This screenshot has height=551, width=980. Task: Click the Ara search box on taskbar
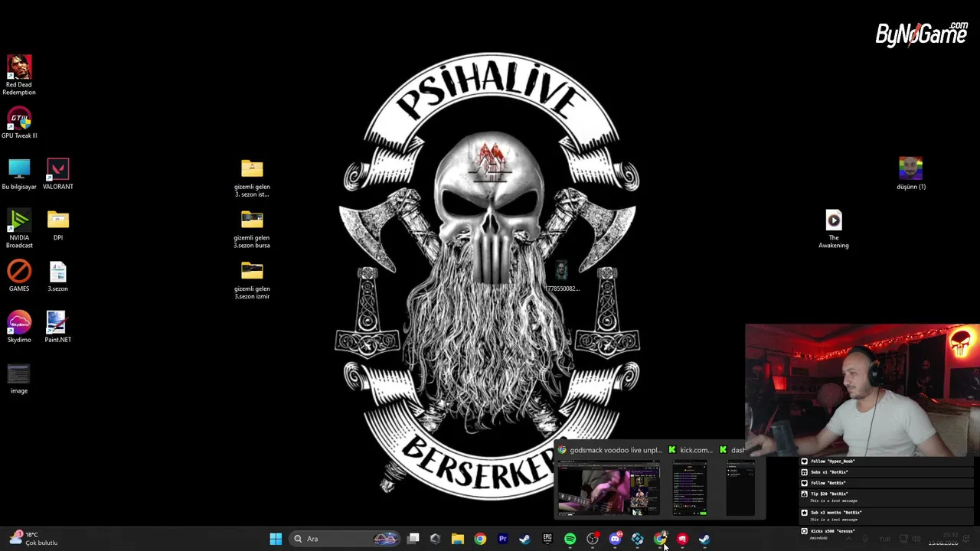(x=345, y=539)
